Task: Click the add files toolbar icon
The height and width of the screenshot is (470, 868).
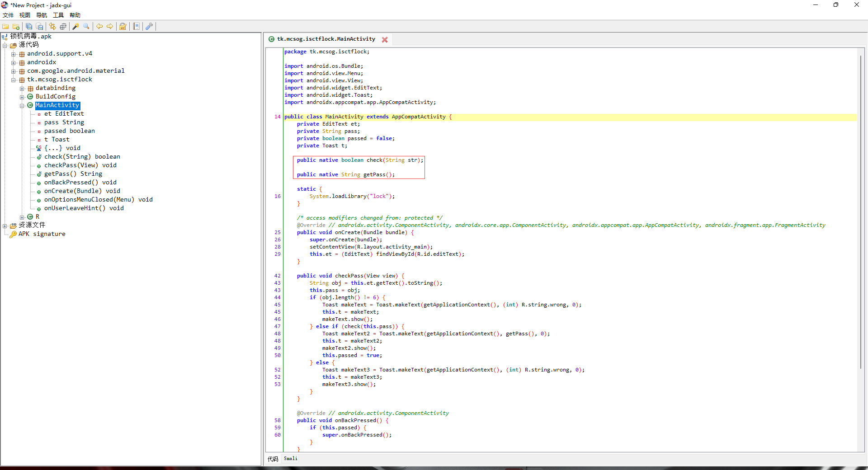Action: 16,27
